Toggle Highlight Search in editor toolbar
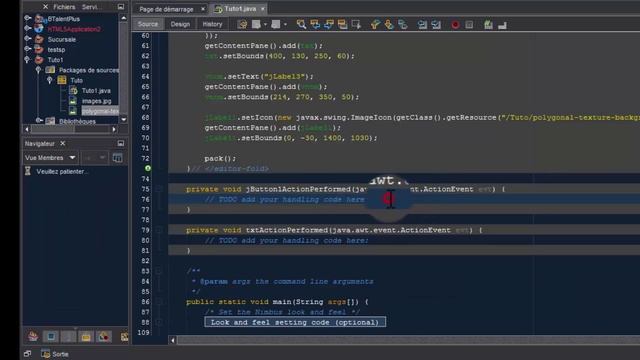Screen dimensions: 640x360 [342, 24]
